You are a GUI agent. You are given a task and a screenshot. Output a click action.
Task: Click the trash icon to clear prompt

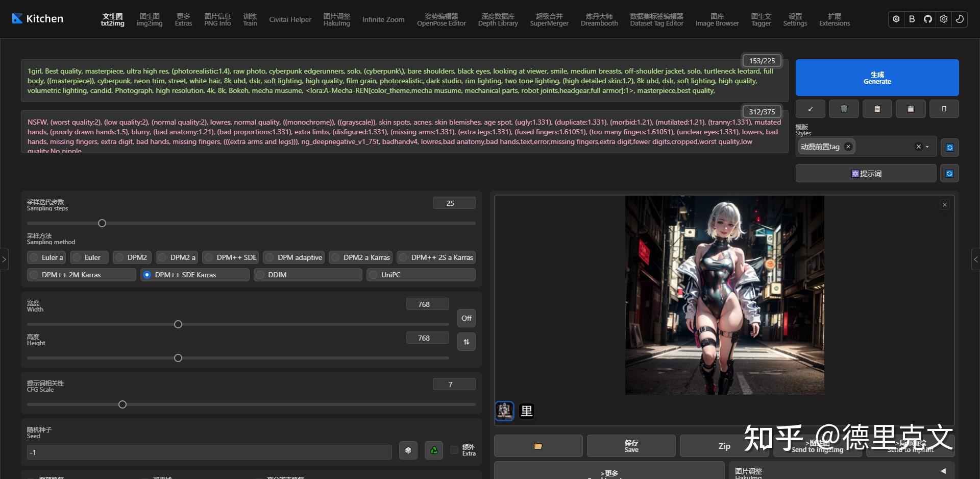pyautogui.click(x=844, y=109)
